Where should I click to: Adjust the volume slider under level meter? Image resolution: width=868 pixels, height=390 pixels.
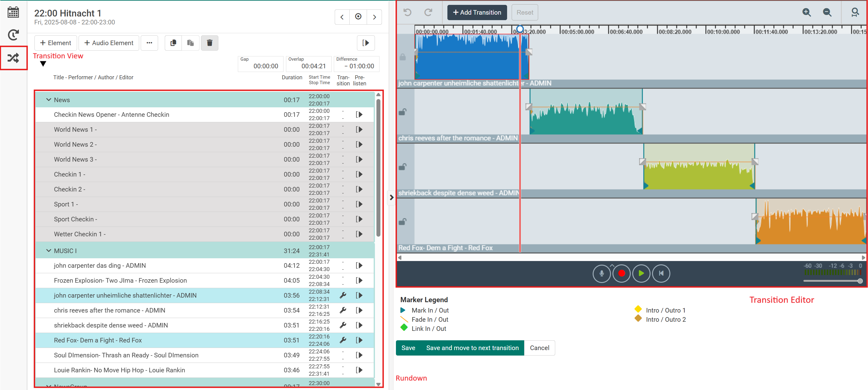(x=860, y=281)
